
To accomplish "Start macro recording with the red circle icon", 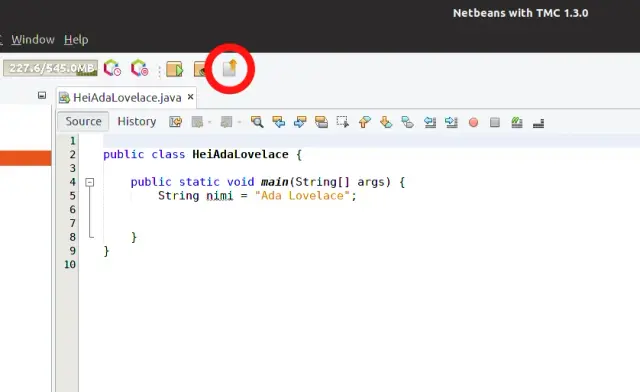I will (473, 122).
